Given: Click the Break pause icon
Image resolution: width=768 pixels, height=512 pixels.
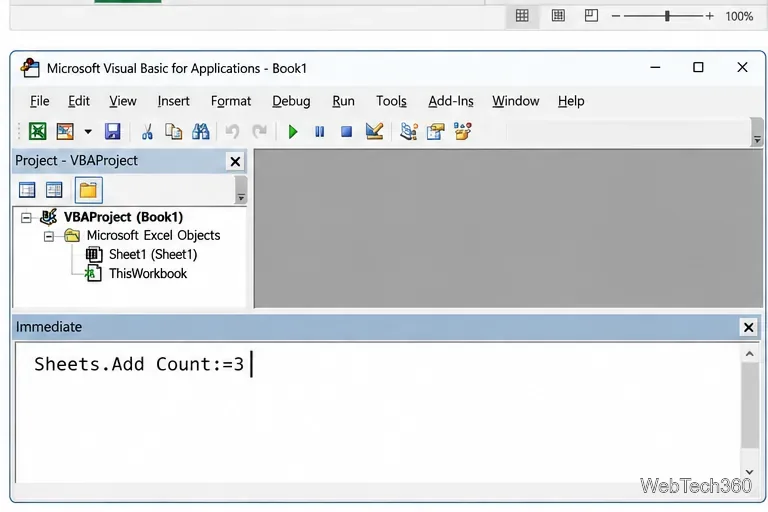Looking at the screenshot, I should [319, 131].
